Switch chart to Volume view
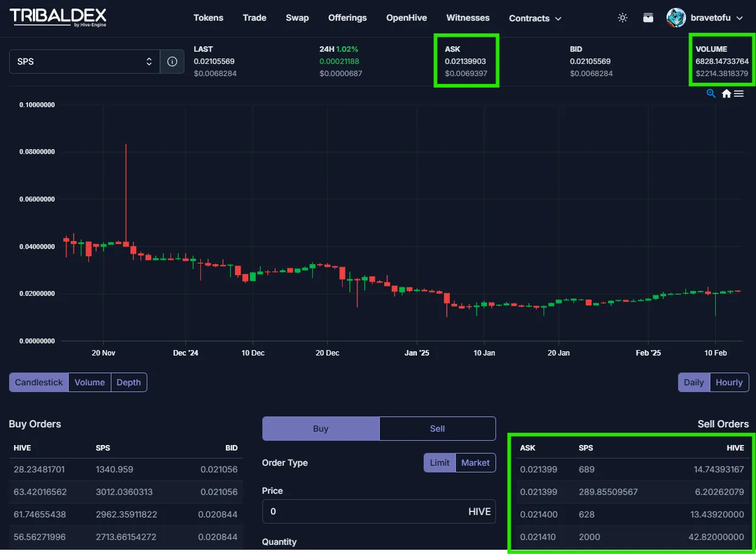 click(89, 382)
